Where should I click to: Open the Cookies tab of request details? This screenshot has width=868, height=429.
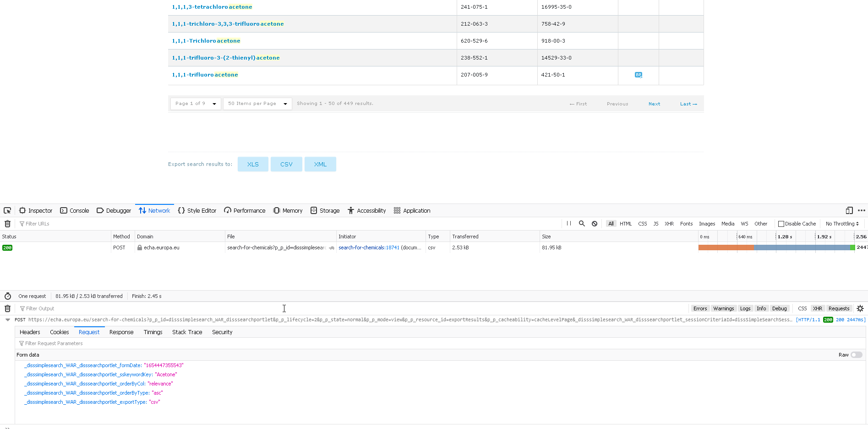click(x=60, y=332)
